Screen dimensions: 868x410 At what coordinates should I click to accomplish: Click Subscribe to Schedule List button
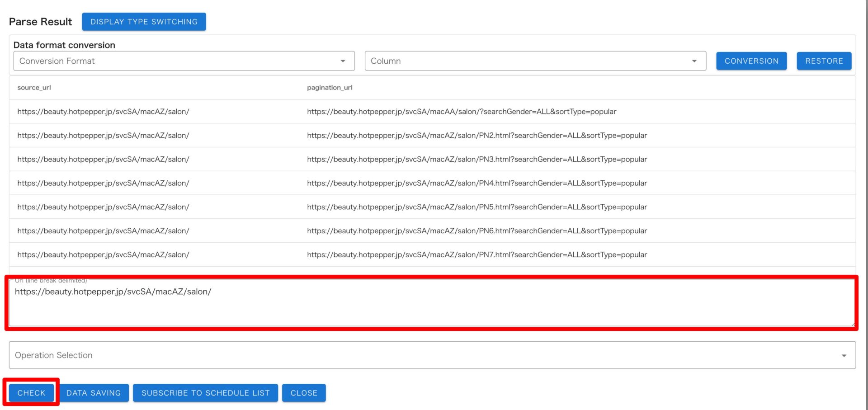(205, 393)
